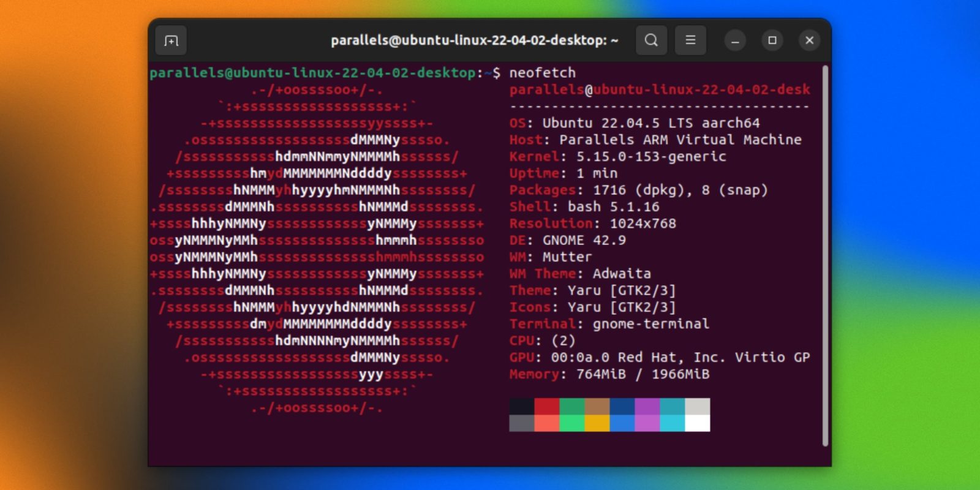The height and width of the screenshot is (490, 980).
Task: Select the dark navy blue color block
Action: [x=622, y=406]
